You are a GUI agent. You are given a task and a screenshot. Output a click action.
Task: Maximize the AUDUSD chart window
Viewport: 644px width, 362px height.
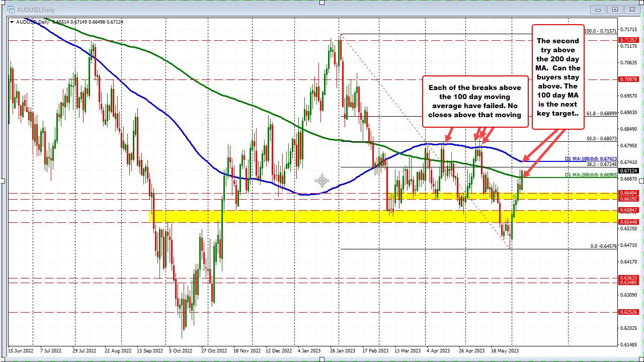(614, 9)
